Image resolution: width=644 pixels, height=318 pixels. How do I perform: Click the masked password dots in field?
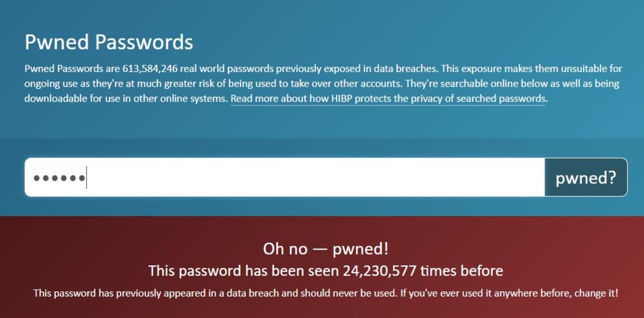pos(59,178)
